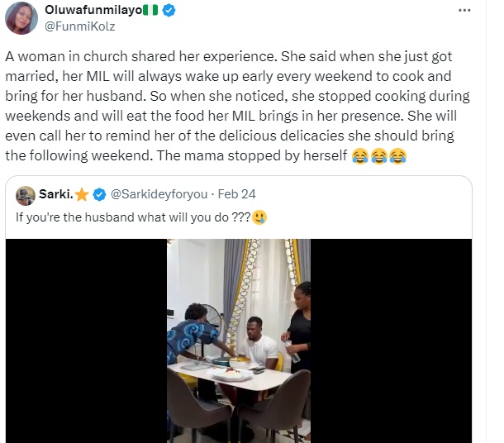
Task: Click Oluwafunmilayo's blue verified badge
Action: point(169,10)
